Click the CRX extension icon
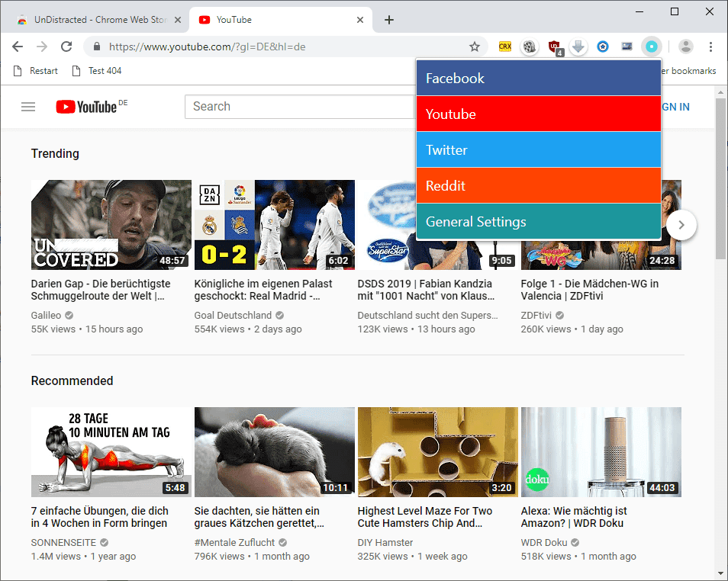Viewport: 728px width, 581px height. (x=504, y=47)
